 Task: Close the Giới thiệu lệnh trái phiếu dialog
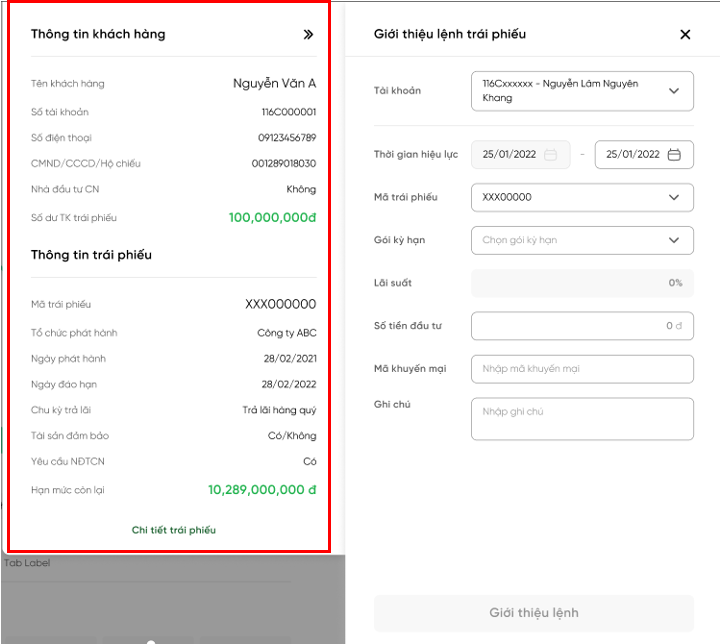pos(685,34)
